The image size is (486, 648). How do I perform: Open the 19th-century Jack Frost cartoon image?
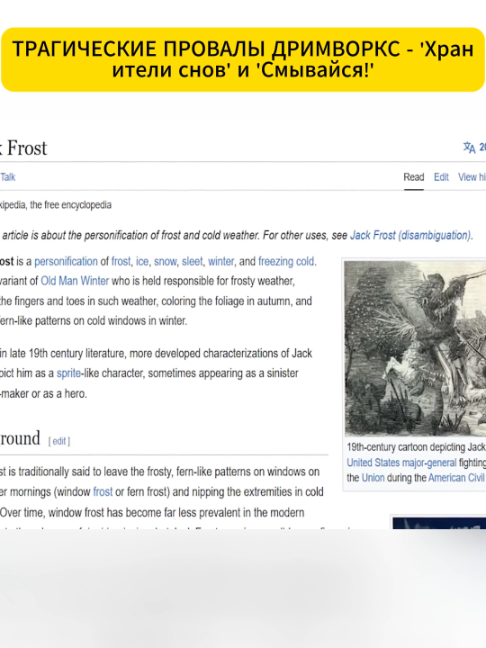click(415, 348)
